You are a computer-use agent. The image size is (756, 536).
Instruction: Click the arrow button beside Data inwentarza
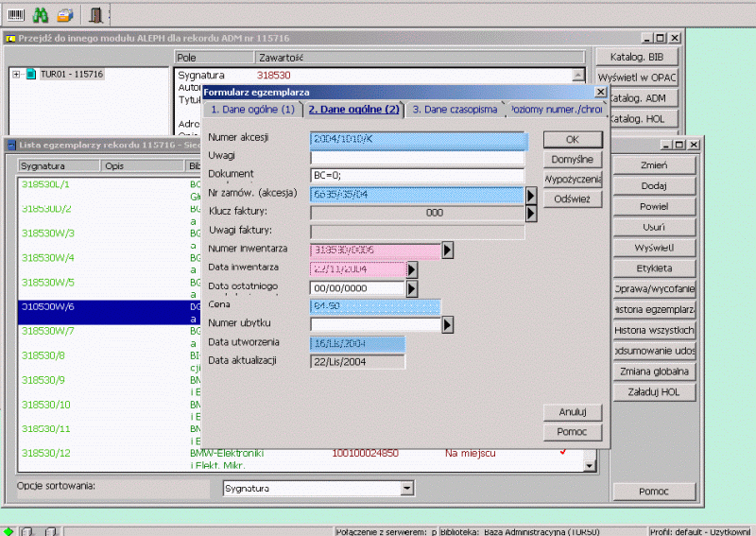(412, 269)
